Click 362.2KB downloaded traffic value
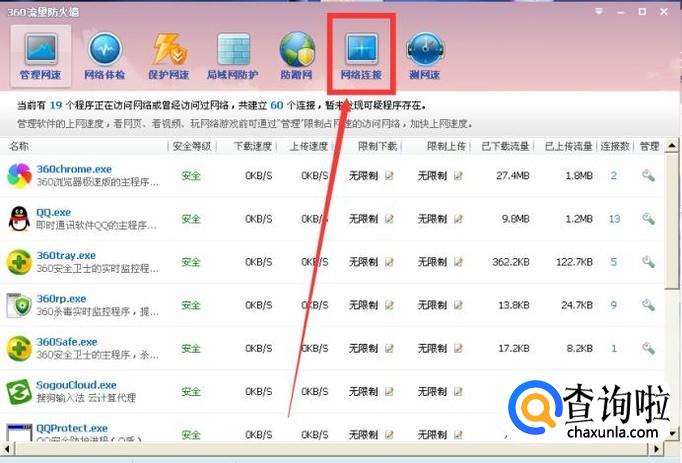The width and height of the screenshot is (682, 463). (511, 262)
